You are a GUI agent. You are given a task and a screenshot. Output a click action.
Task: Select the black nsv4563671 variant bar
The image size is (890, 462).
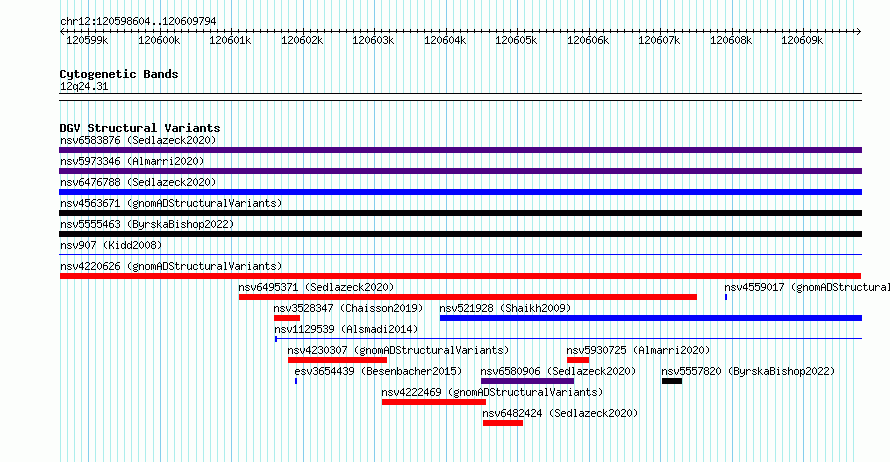click(x=460, y=213)
